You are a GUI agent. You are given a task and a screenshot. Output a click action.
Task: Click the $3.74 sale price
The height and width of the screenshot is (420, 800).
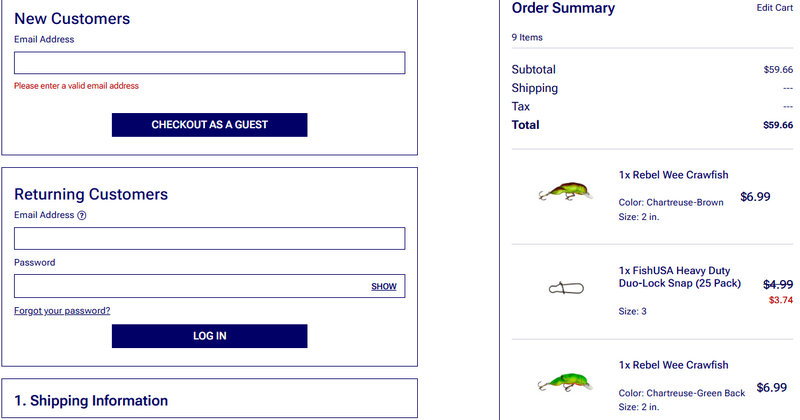(x=780, y=300)
